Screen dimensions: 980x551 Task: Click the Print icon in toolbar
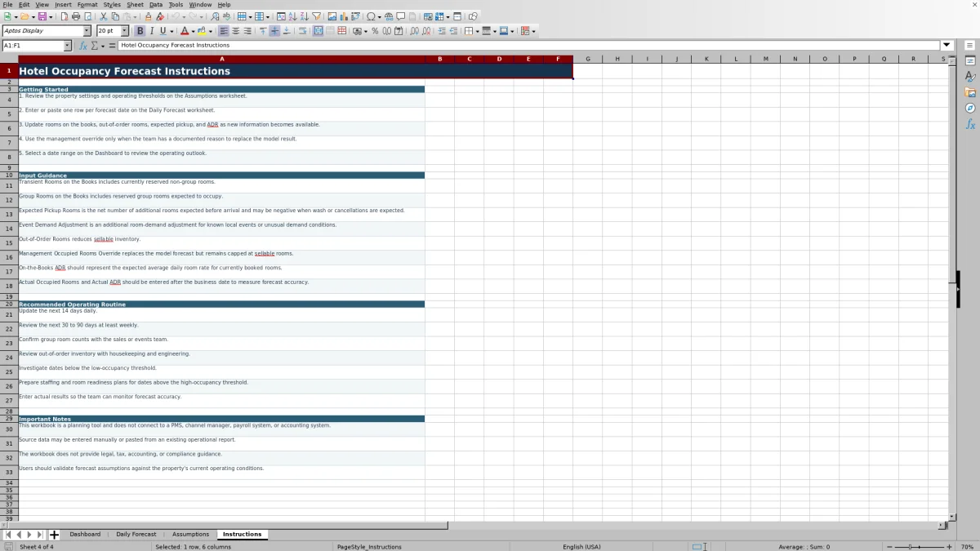tap(76, 16)
